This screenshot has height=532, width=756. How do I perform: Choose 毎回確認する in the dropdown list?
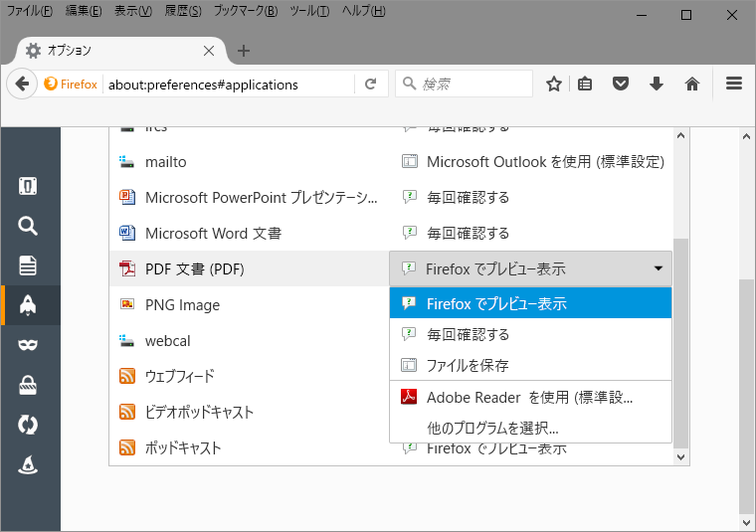530,334
